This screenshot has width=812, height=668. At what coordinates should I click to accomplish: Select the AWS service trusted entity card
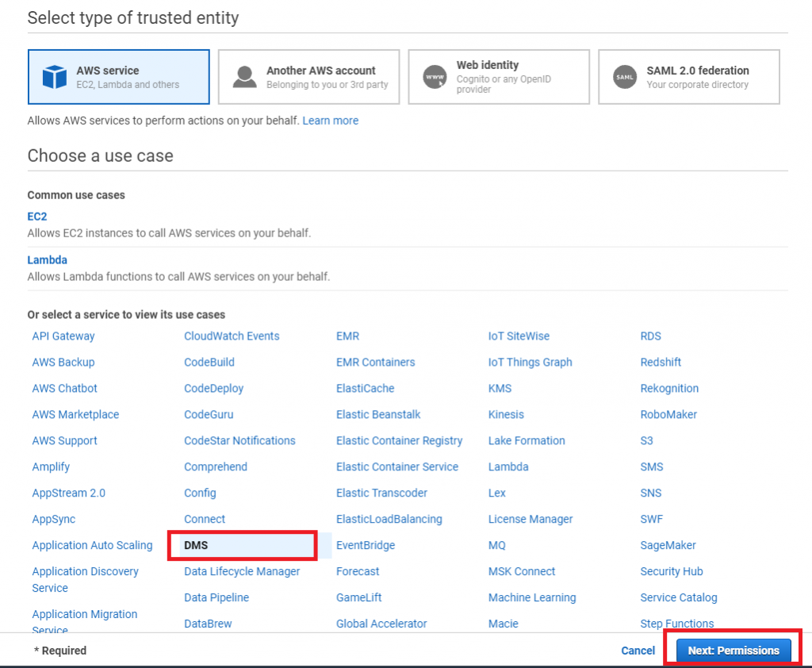[119, 77]
